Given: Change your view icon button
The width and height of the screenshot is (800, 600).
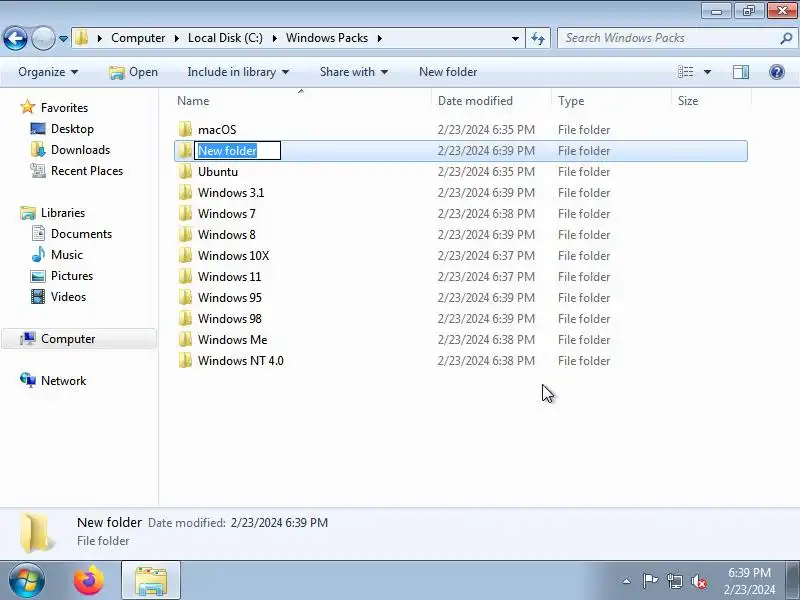Looking at the screenshot, I should 685,72.
